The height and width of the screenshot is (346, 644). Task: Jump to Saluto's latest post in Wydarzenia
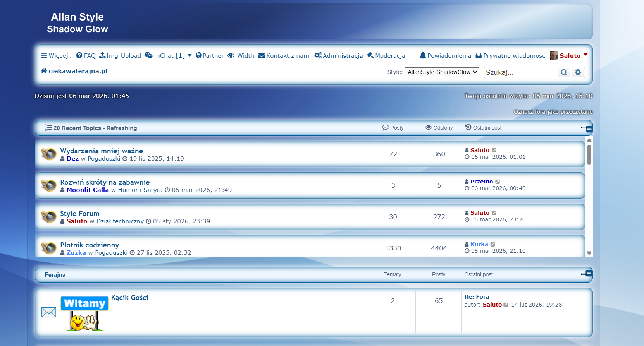[494, 150]
